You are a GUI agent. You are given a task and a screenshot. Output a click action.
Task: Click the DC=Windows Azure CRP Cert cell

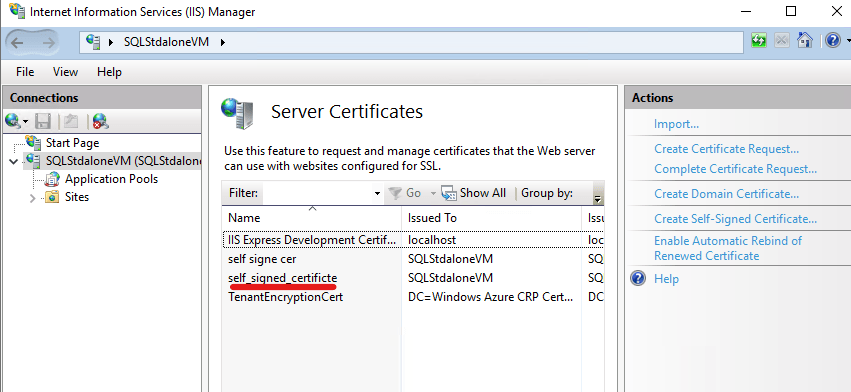(491, 297)
